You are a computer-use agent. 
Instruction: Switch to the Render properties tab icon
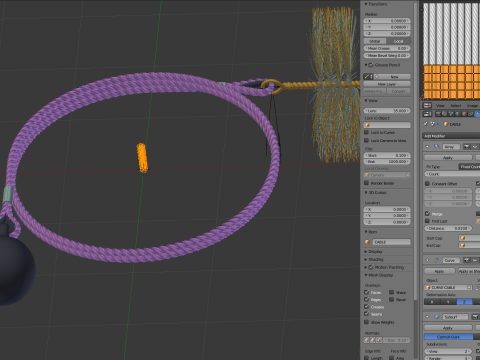pos(438,114)
